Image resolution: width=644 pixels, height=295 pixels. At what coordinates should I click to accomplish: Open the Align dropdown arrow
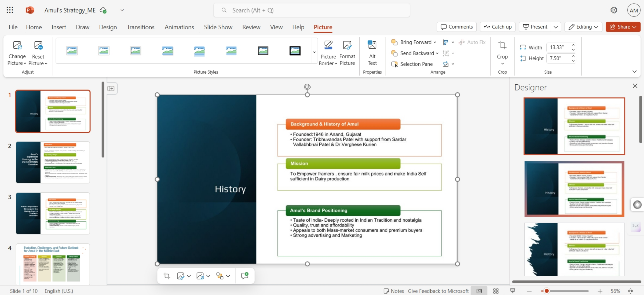pyautogui.click(x=453, y=42)
